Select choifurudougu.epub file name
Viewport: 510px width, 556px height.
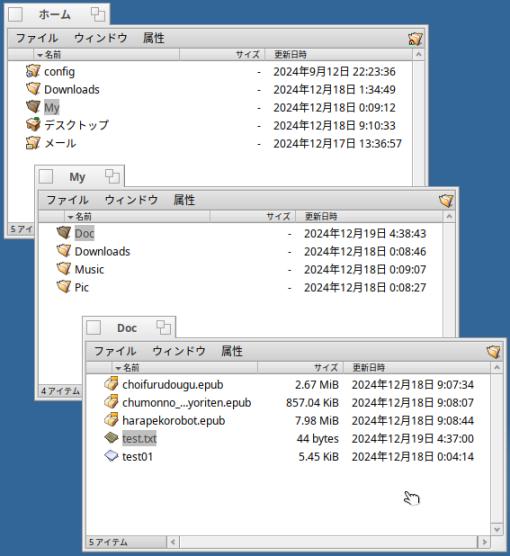(x=173, y=385)
